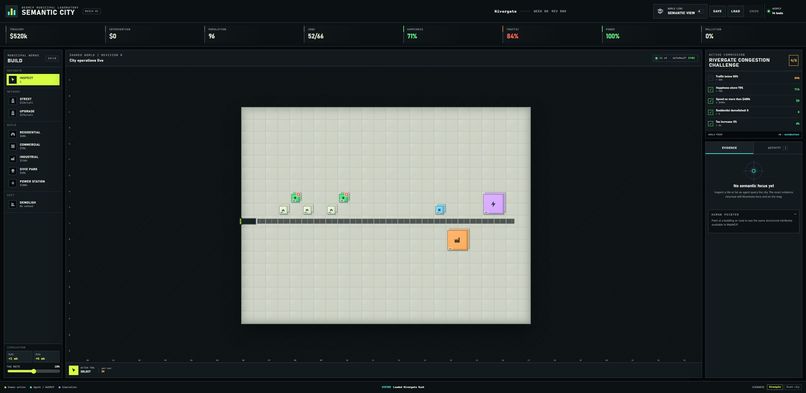Toggle the Residential demolished goal checkbox

point(711,112)
